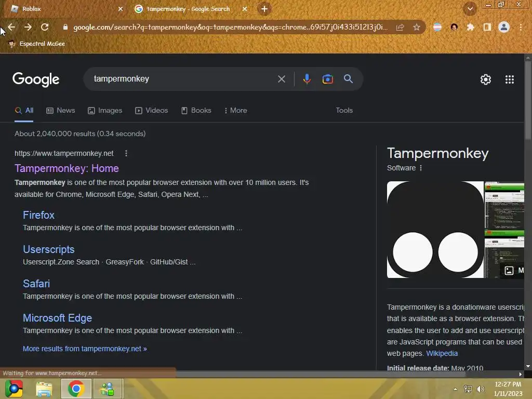Switch to the Books tab

(x=196, y=111)
